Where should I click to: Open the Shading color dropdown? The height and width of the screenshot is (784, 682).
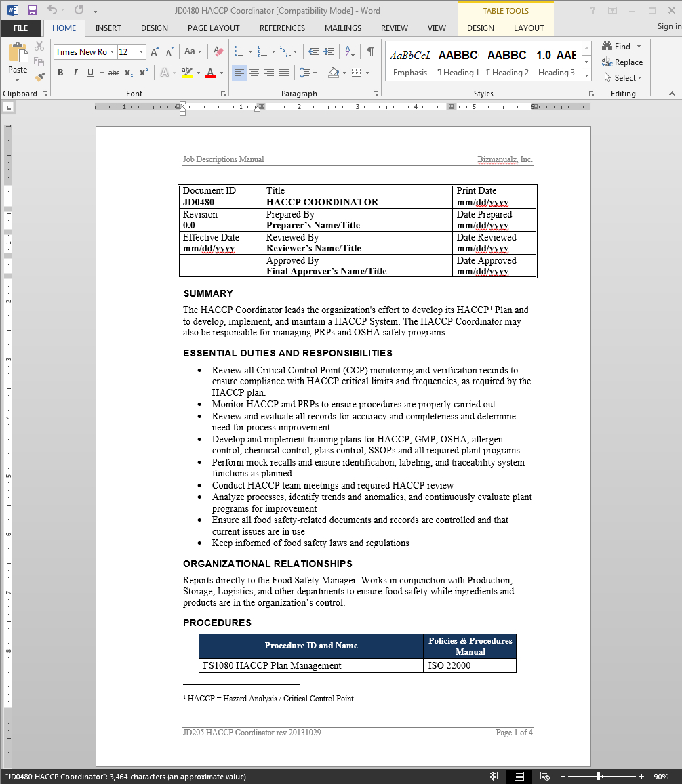point(345,73)
